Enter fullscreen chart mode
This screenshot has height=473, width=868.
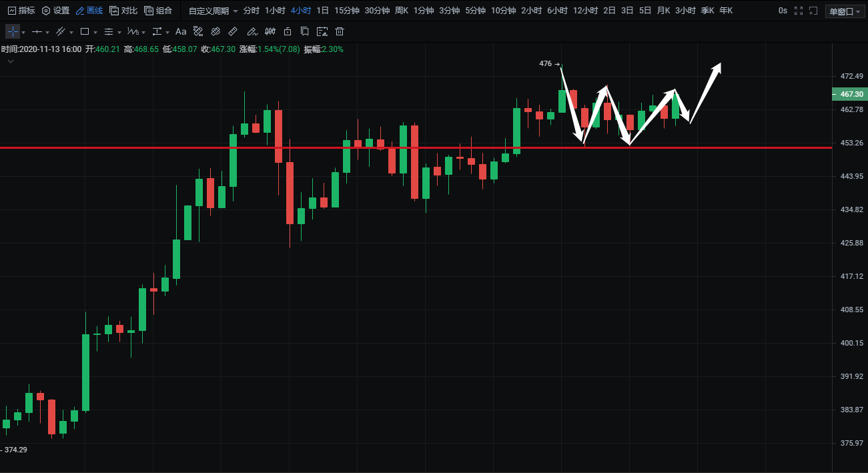click(x=798, y=11)
